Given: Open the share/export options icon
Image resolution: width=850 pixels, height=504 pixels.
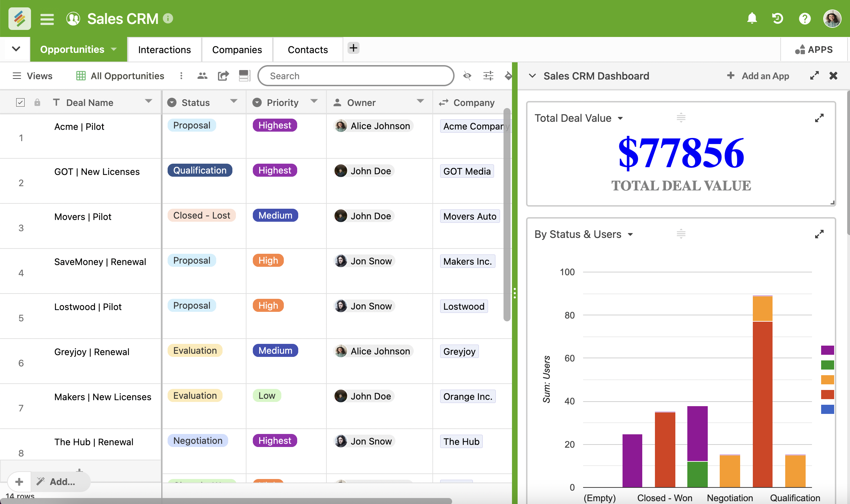Looking at the screenshot, I should (223, 76).
